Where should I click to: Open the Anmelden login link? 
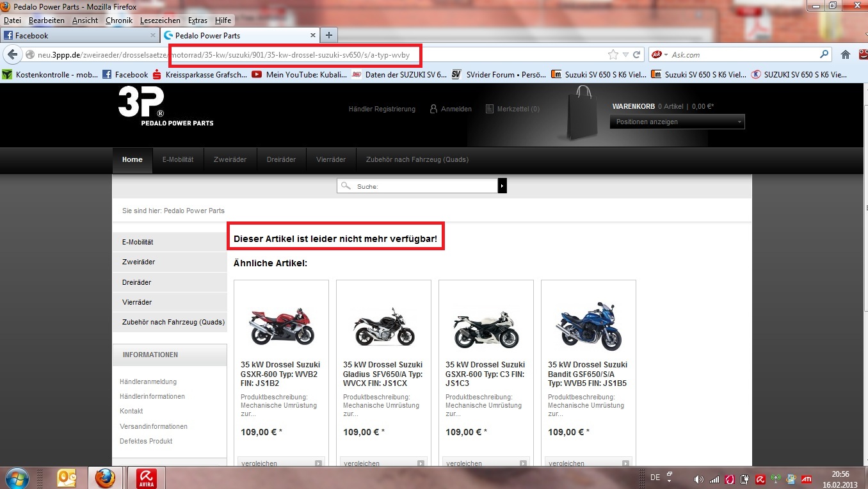(x=456, y=109)
